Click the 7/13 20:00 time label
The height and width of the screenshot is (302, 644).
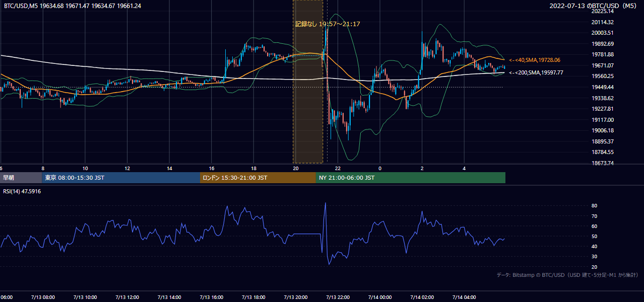[295, 297]
